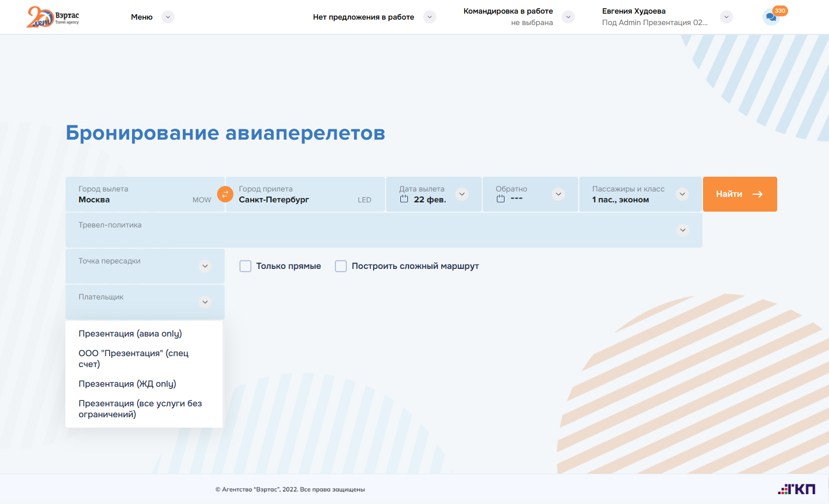
Task: Click the GKP logo in footer
Action: coord(797,489)
